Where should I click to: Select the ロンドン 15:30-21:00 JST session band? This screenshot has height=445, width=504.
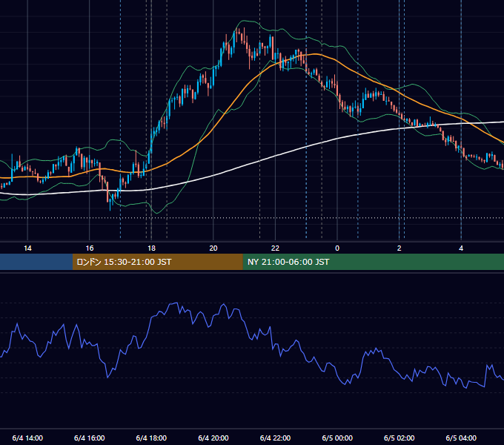[x=157, y=262]
